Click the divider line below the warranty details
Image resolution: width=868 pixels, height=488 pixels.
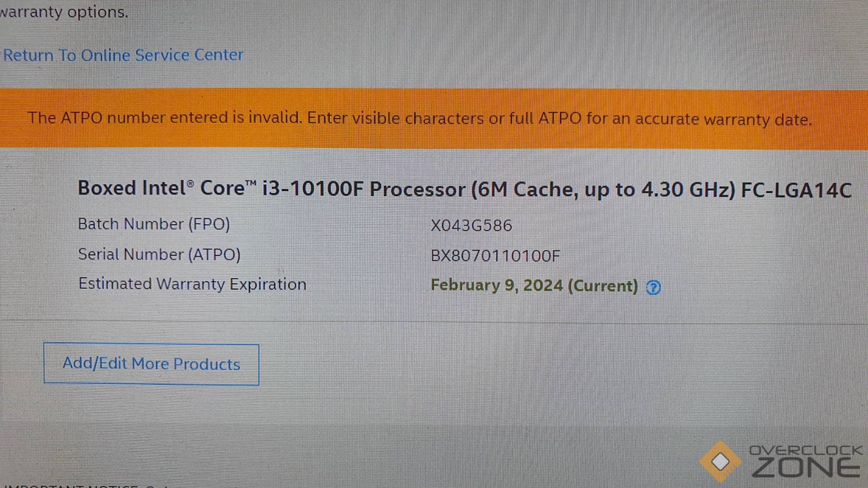[x=432, y=321]
